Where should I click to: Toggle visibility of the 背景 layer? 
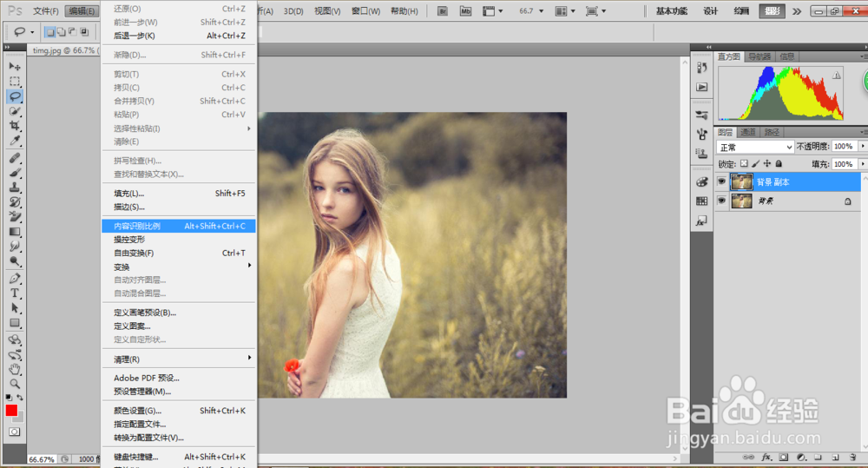[720, 201]
